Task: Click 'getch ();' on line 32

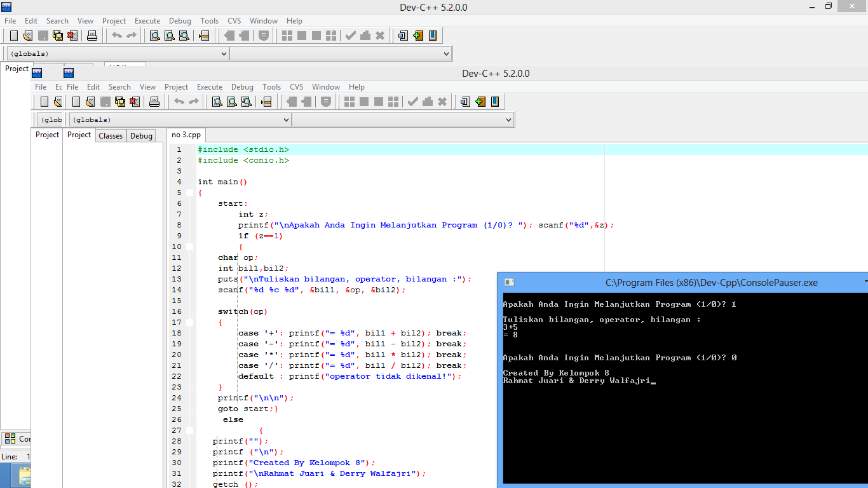Action: (x=236, y=485)
